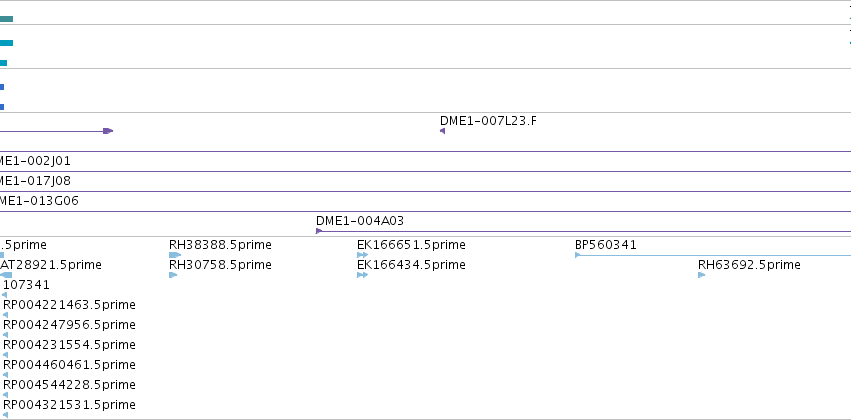Click the BP560341 long span line
The width and height of the screenshot is (851, 420).
pyautogui.click(x=715, y=255)
